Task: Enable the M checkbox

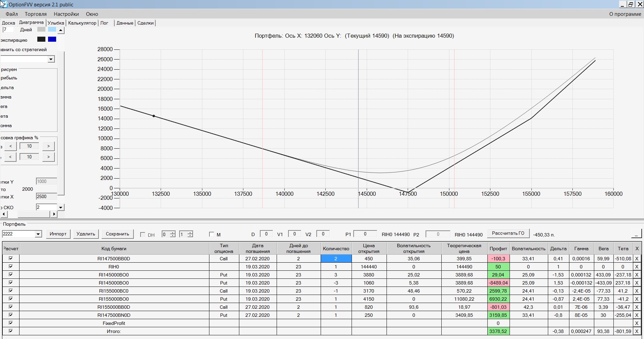Action: (211, 234)
